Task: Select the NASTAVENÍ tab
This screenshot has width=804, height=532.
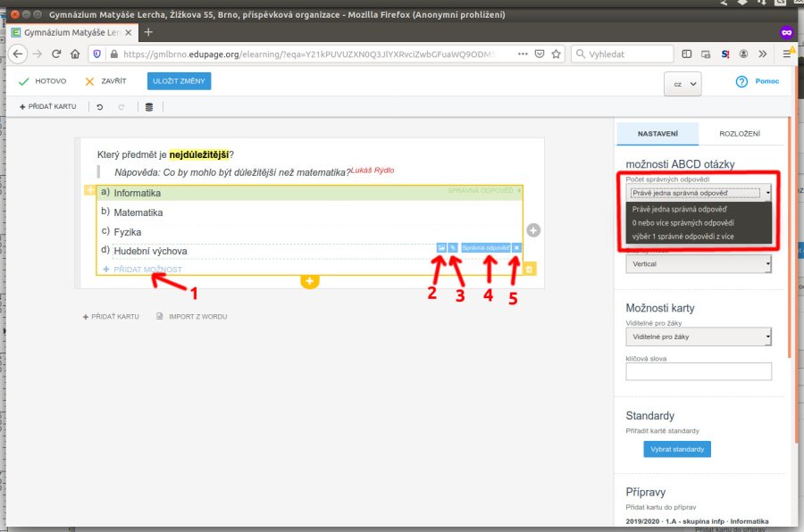Action: (x=657, y=134)
